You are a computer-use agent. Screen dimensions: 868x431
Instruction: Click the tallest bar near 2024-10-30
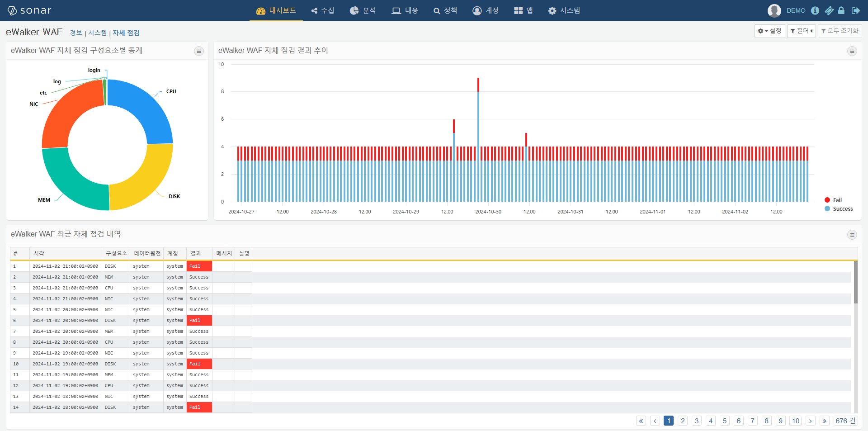coord(478,140)
